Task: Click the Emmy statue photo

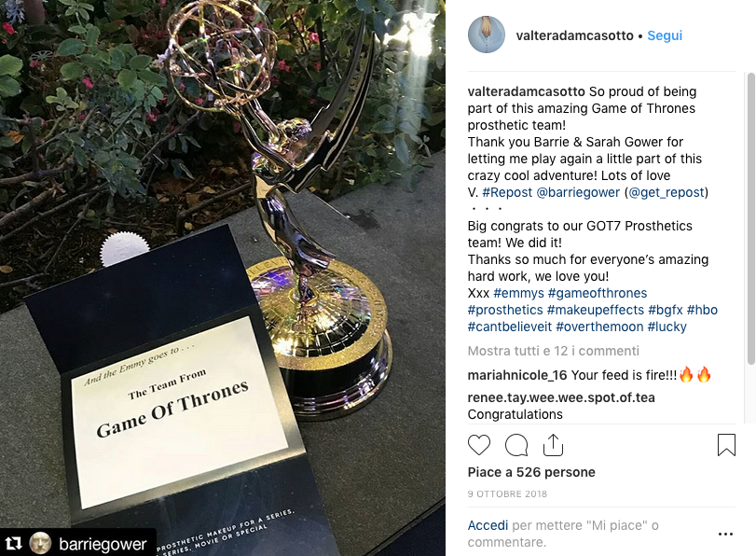Action: point(222,278)
